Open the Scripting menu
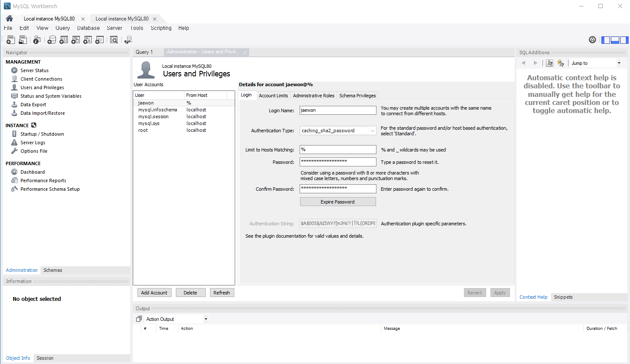 161,28
